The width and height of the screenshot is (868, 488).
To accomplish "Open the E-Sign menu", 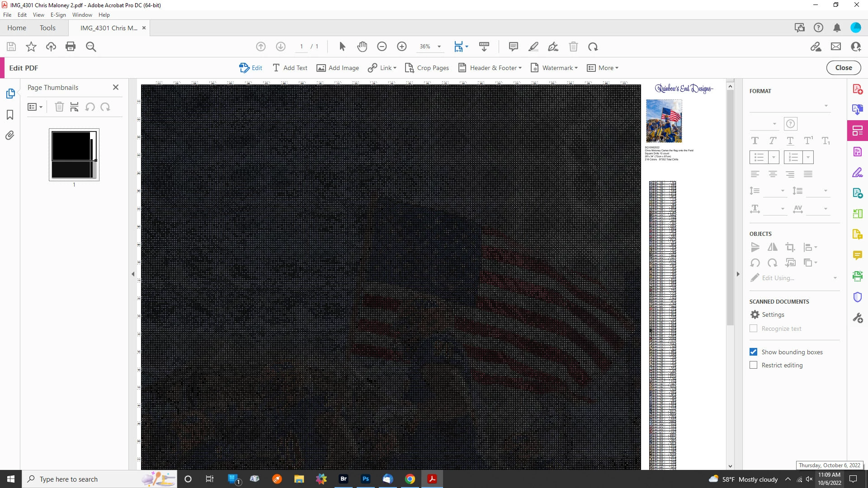I will pos(58,15).
